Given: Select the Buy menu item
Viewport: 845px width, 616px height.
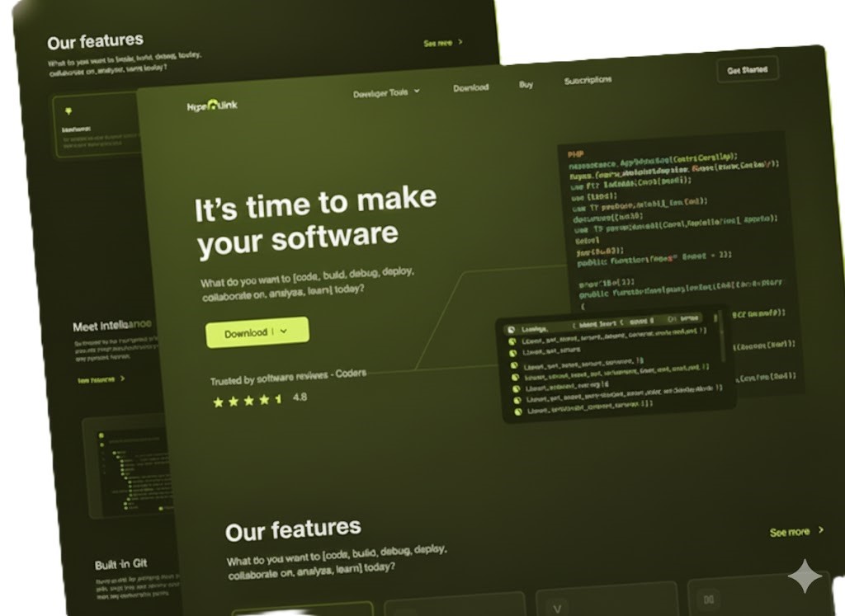Looking at the screenshot, I should tap(526, 84).
